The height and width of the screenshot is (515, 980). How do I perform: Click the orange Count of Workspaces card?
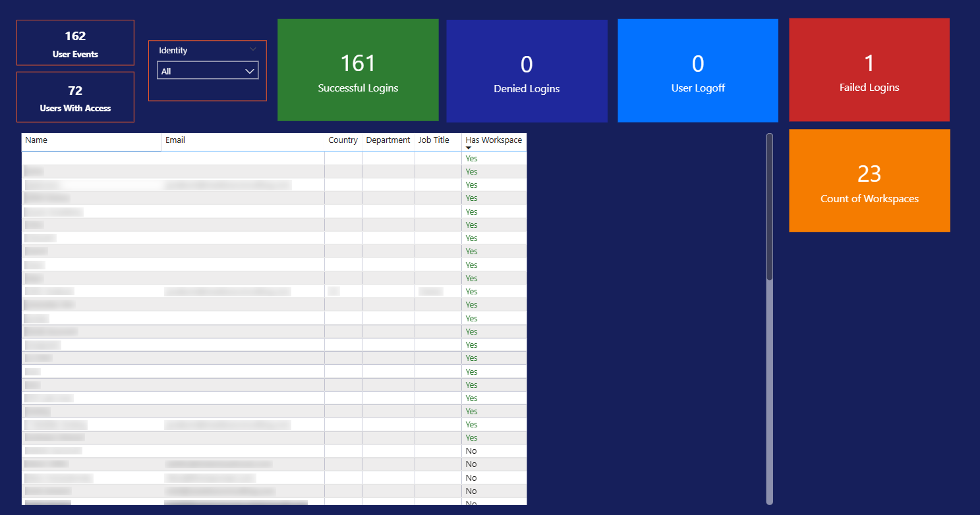869,181
